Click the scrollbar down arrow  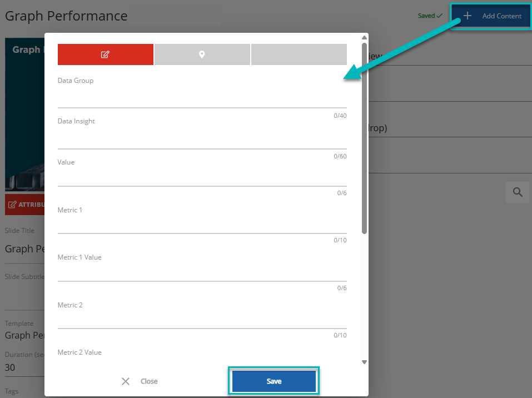(x=364, y=362)
